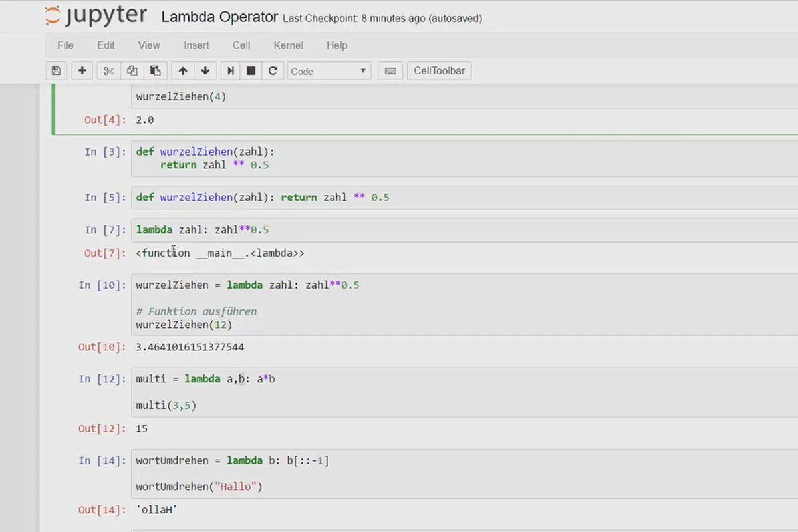Click the In [14] prompt label

(x=102, y=460)
